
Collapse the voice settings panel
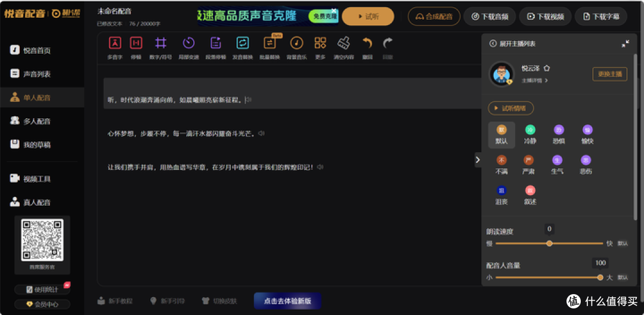coord(626,44)
